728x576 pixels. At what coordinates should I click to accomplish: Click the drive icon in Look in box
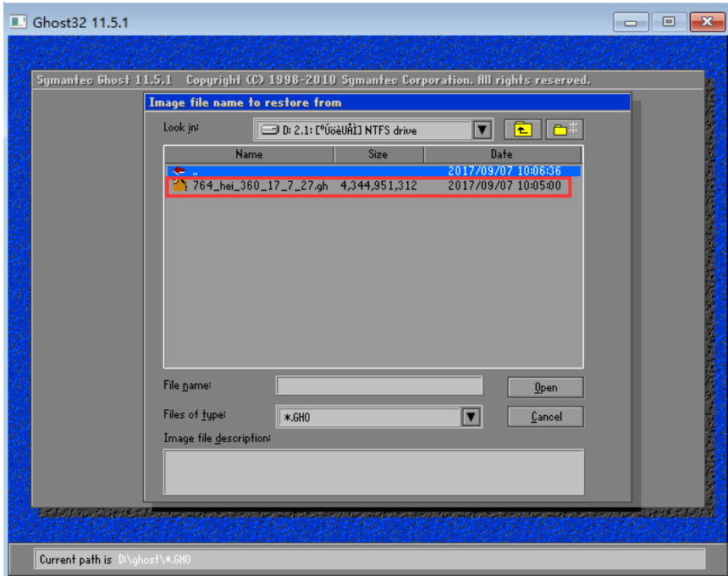click(x=270, y=130)
